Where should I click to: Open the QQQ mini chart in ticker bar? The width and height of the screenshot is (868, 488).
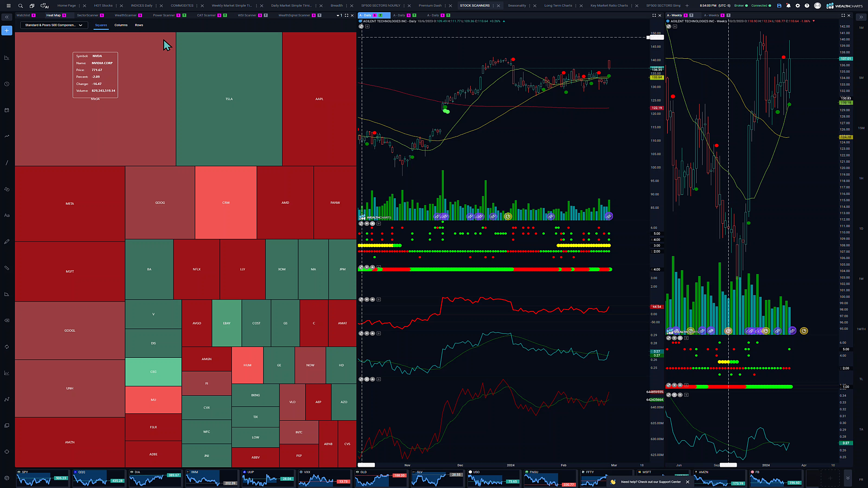pos(99,478)
